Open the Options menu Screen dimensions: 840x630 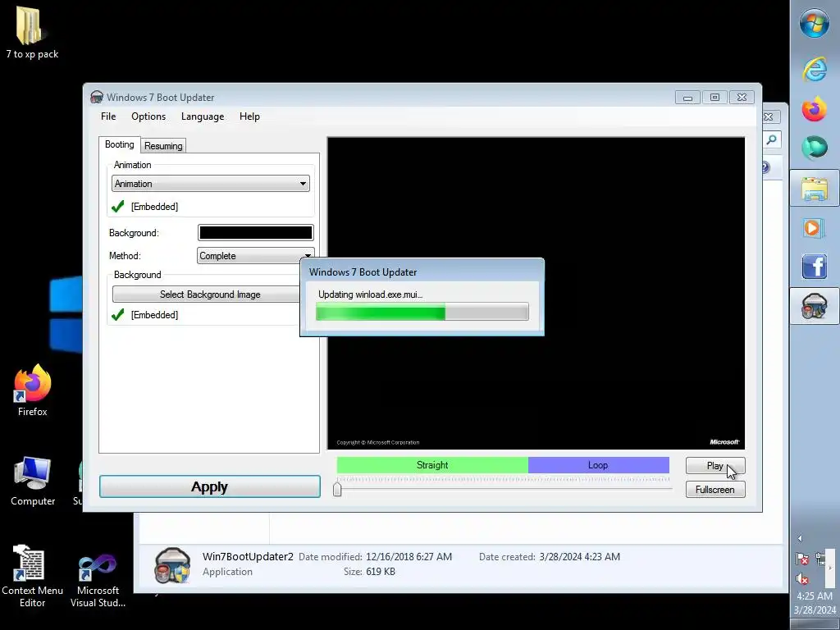tap(148, 116)
